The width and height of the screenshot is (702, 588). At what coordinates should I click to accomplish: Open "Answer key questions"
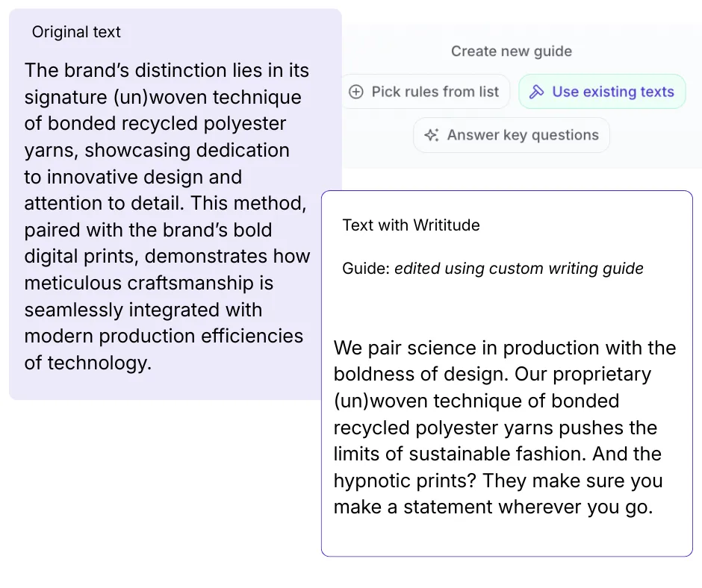tap(511, 135)
